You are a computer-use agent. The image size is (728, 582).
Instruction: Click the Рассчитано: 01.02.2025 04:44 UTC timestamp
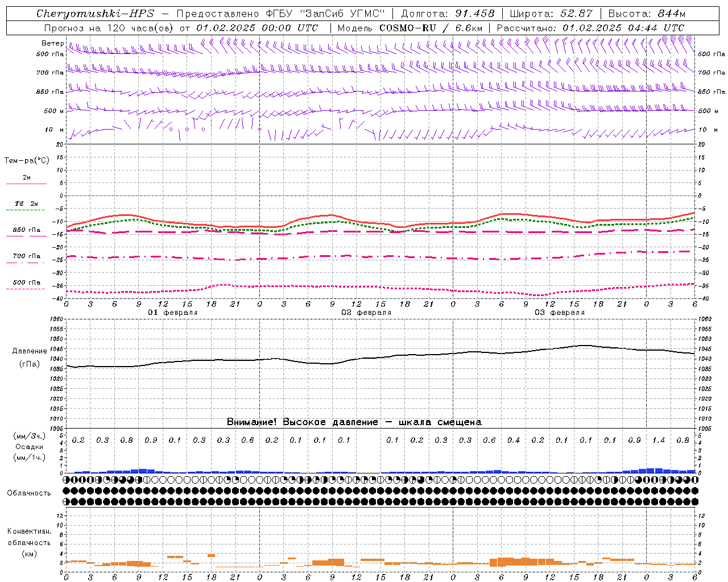click(x=590, y=28)
